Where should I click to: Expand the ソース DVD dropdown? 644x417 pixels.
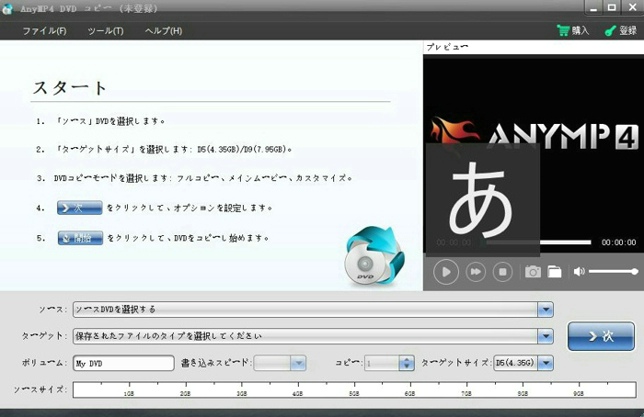click(x=545, y=310)
